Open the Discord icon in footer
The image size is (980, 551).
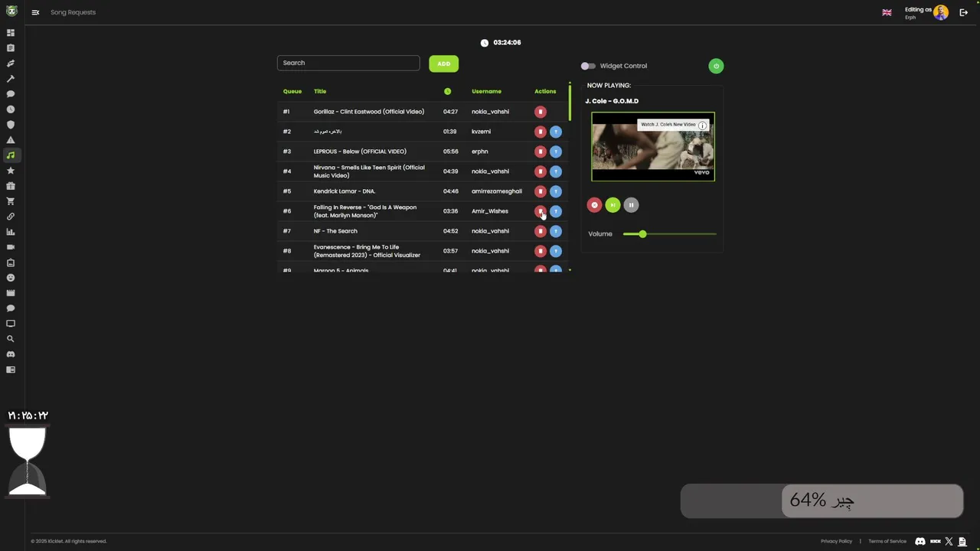(920, 541)
